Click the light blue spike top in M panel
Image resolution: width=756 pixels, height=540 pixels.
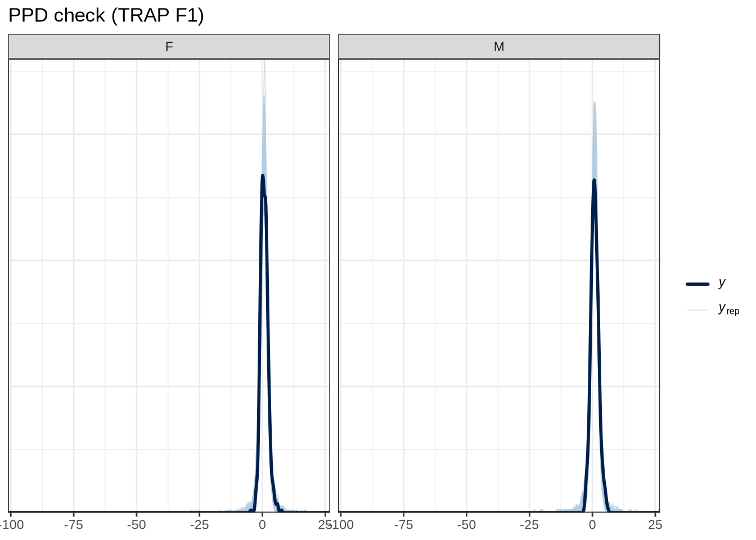click(x=594, y=103)
